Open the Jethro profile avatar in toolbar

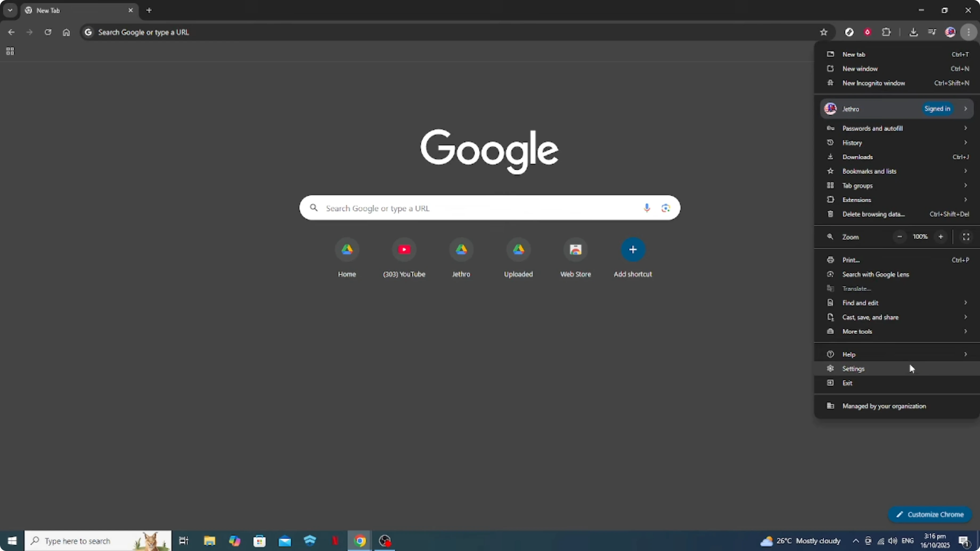(x=950, y=32)
